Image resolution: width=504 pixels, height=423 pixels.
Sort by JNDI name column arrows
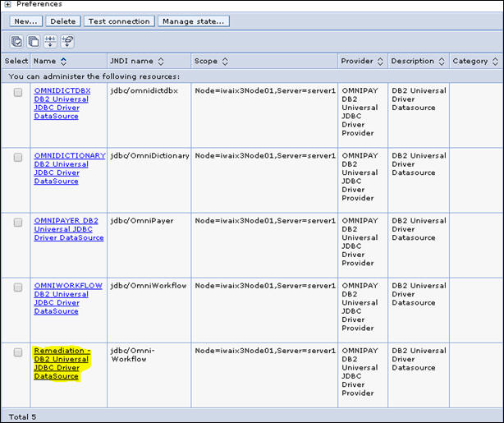tap(161, 61)
